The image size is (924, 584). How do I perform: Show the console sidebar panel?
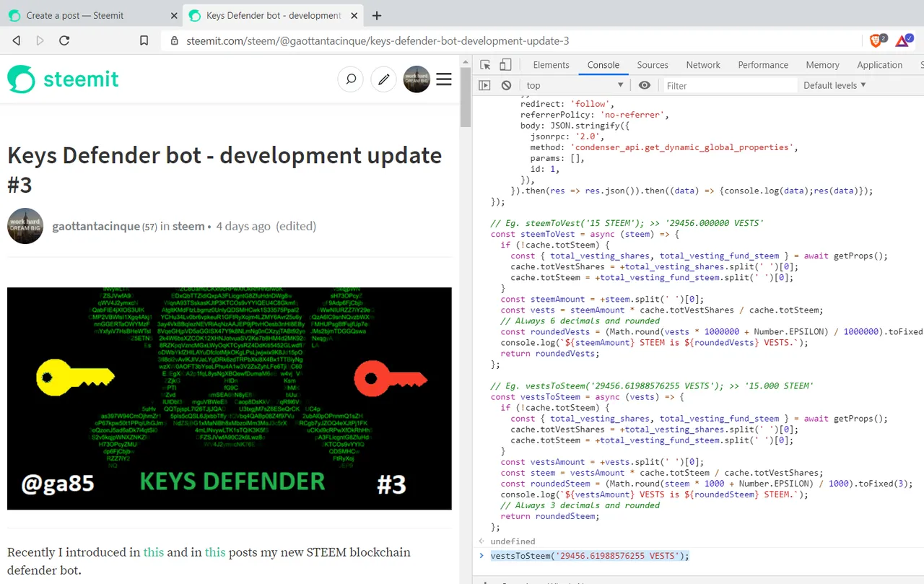[484, 85]
